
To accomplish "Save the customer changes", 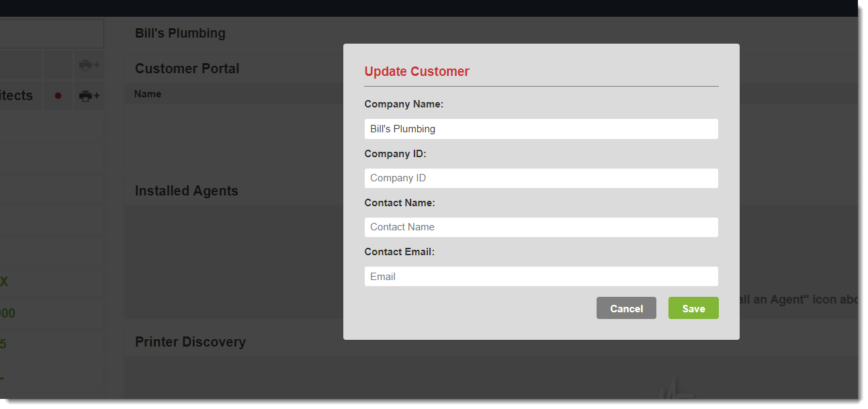I will (693, 308).
